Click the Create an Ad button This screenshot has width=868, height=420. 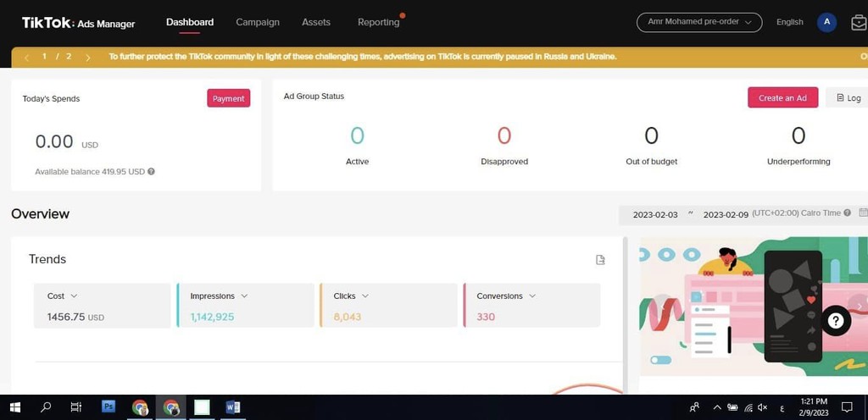782,97
